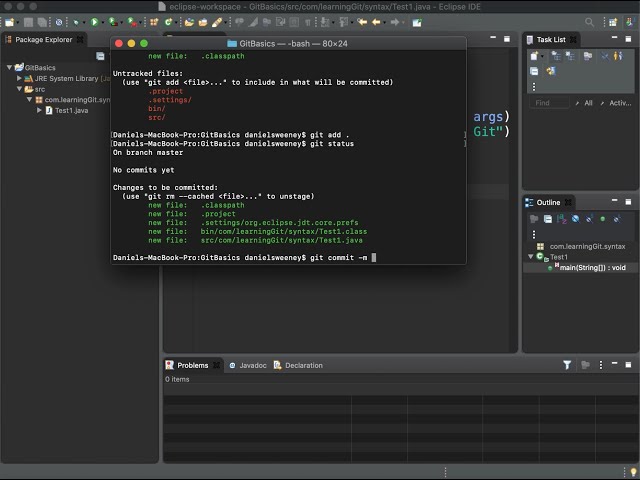The height and width of the screenshot is (480, 640).
Task: Collapse the src folder node
Action: [x=19, y=89]
